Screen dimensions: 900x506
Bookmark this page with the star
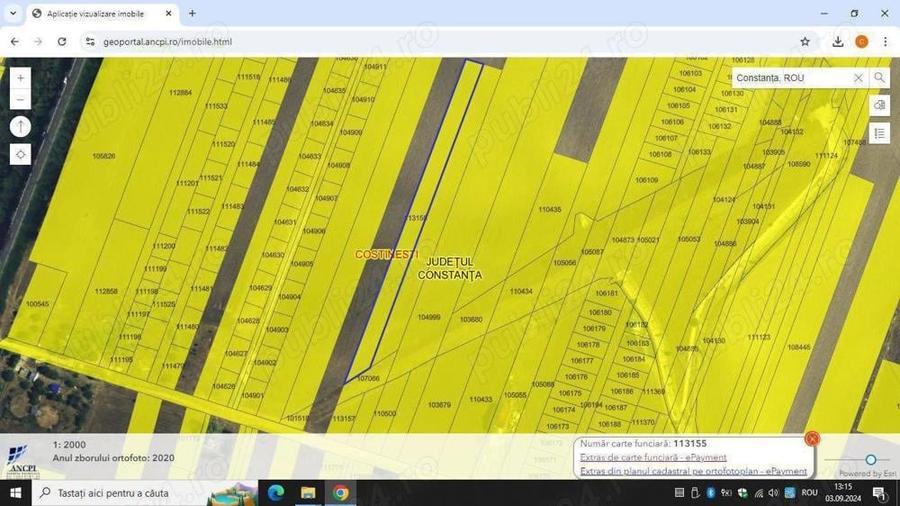805,41
